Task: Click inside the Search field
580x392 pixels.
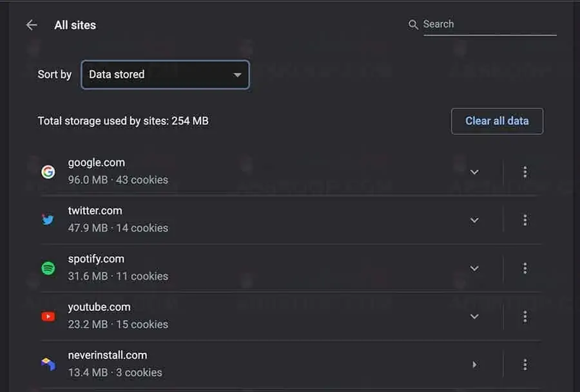Action: point(490,24)
